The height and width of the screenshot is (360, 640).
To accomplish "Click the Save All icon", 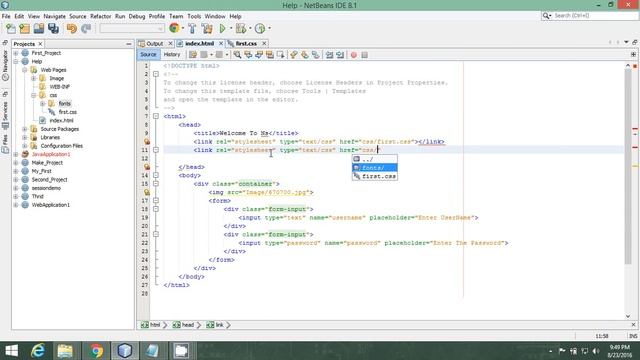I will (x=53, y=29).
